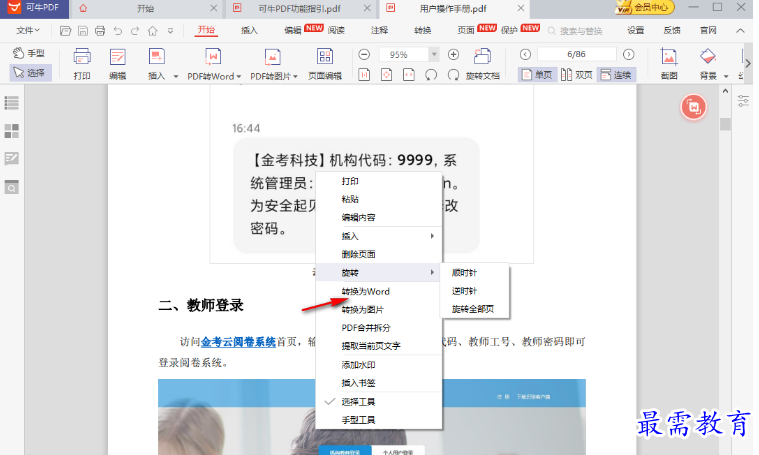Open the bookmarks outline sidebar panel

coord(12,103)
